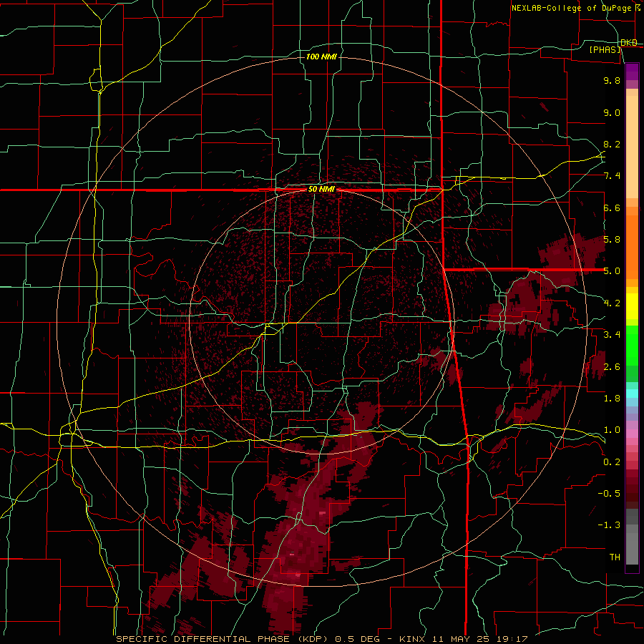Click the "0.5 DEG" elevation angle text

click(x=357, y=639)
